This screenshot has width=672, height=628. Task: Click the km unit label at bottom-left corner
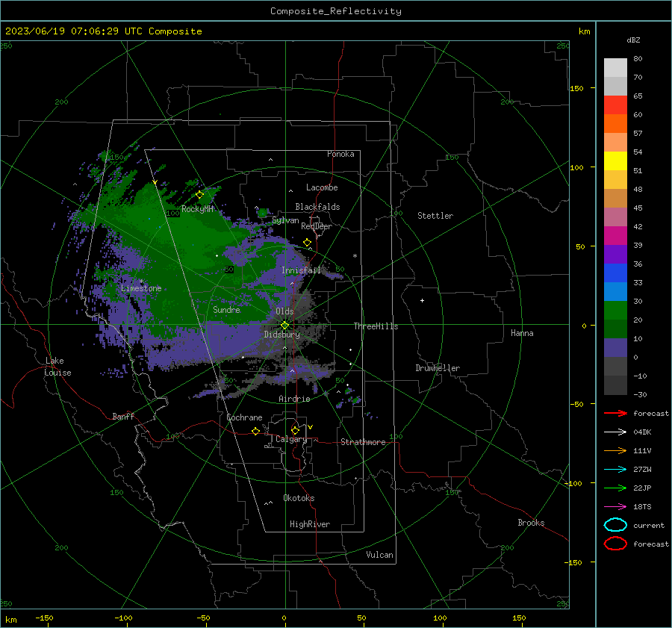point(10,620)
